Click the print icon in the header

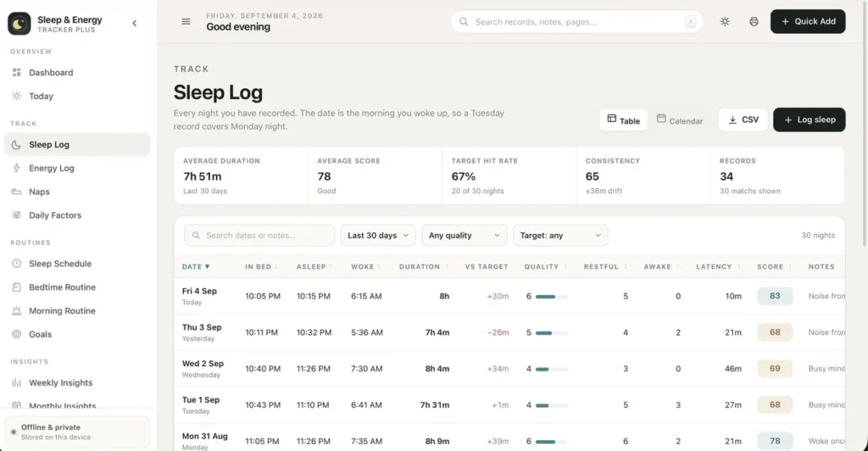point(754,21)
